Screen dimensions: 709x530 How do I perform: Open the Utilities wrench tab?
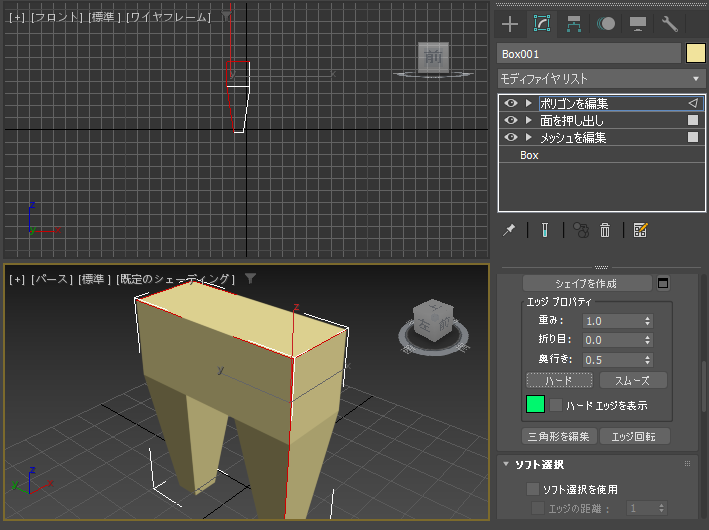click(669, 24)
